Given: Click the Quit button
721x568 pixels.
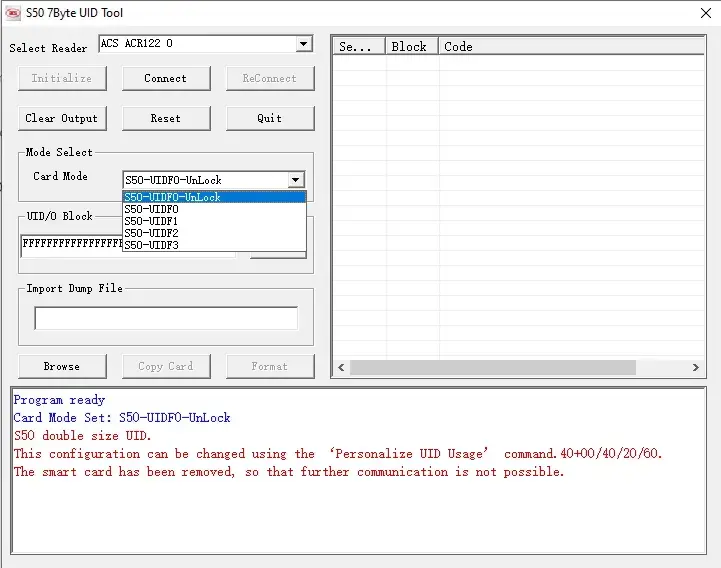Looking at the screenshot, I should tap(269, 118).
